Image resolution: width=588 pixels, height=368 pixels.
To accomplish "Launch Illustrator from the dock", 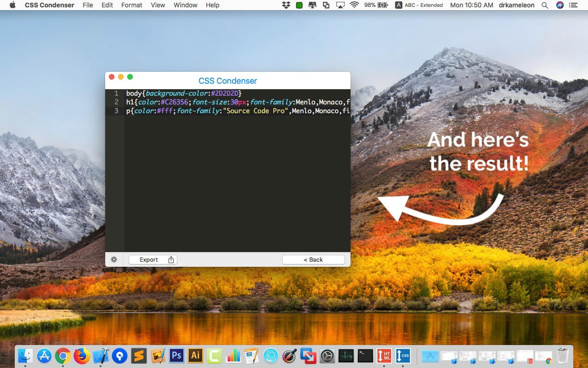I will [x=195, y=356].
